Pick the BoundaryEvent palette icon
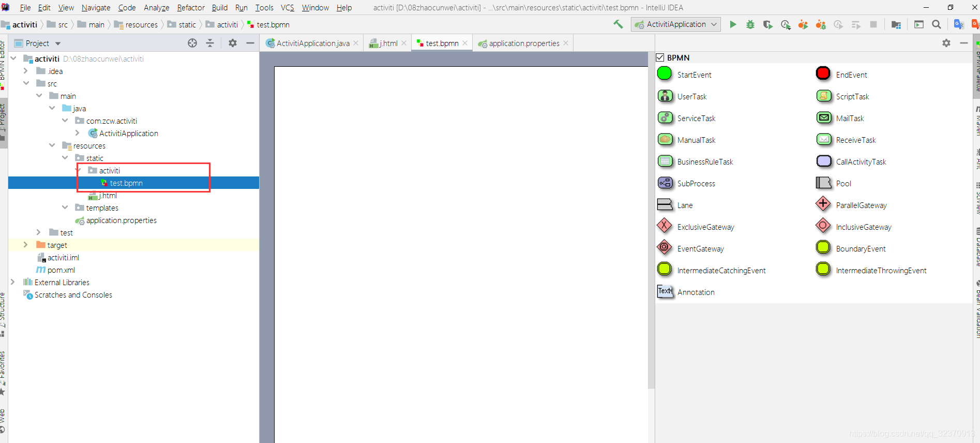The height and width of the screenshot is (443, 980). (x=823, y=248)
